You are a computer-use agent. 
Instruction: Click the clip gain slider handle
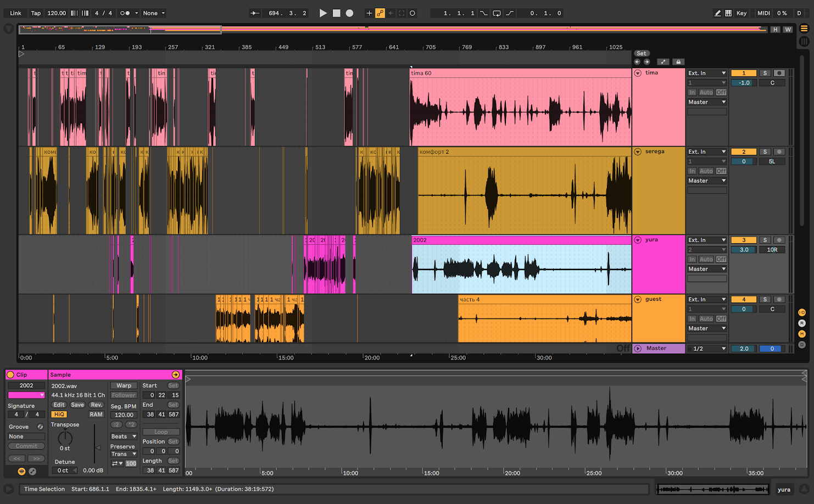pos(98,447)
